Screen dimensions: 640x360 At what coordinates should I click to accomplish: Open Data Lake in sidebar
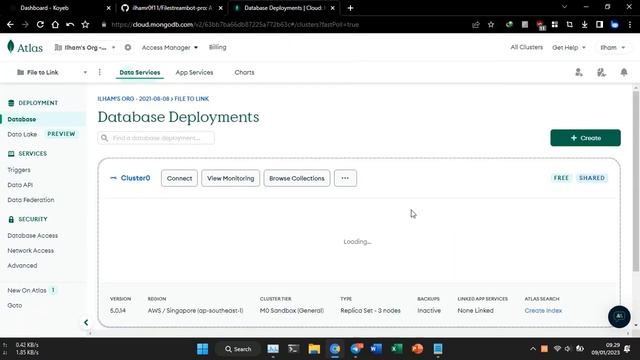[22, 134]
